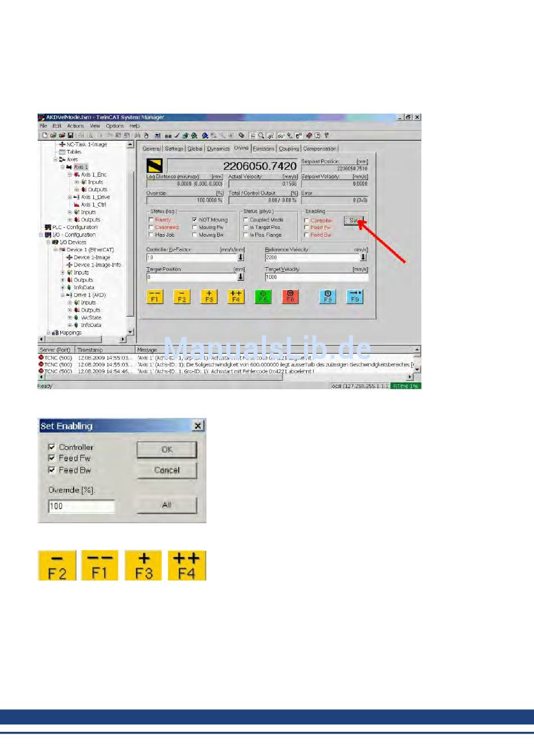Collapse the I/O - Configuration tree node
This screenshot has width=534, height=756.
(41, 235)
